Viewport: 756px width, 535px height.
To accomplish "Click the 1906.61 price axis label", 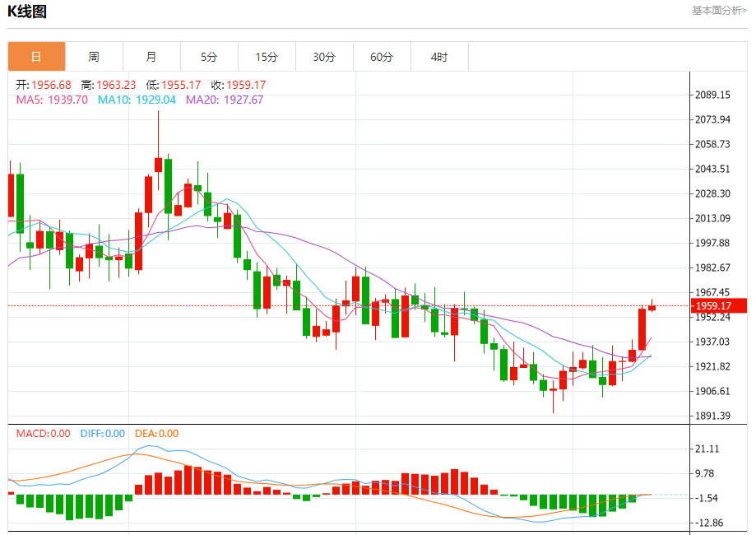I will click(x=712, y=391).
